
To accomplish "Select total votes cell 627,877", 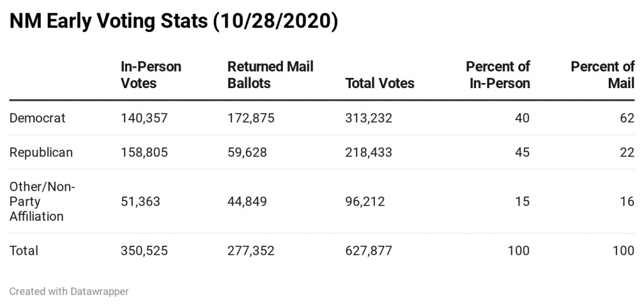I will (x=369, y=251).
